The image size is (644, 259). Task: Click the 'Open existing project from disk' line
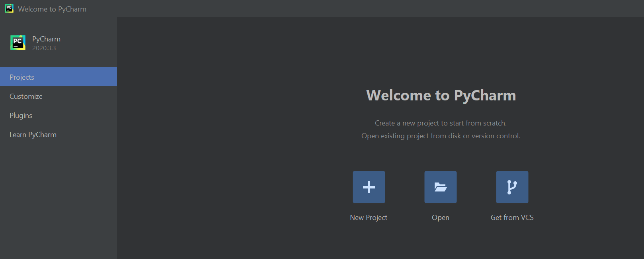(441, 136)
